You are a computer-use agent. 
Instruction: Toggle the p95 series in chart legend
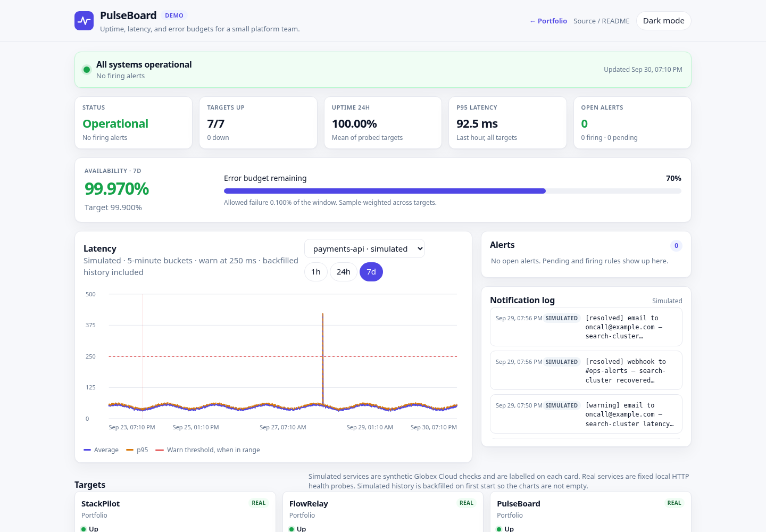point(137,450)
